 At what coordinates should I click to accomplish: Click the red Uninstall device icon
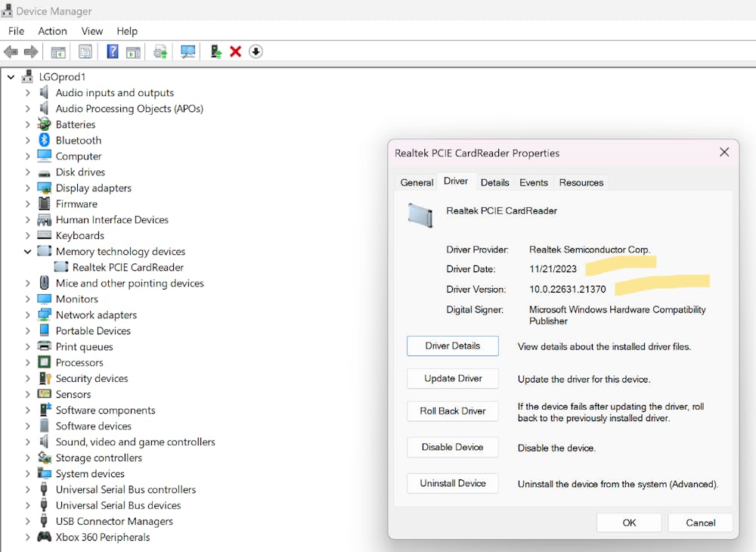[235, 51]
